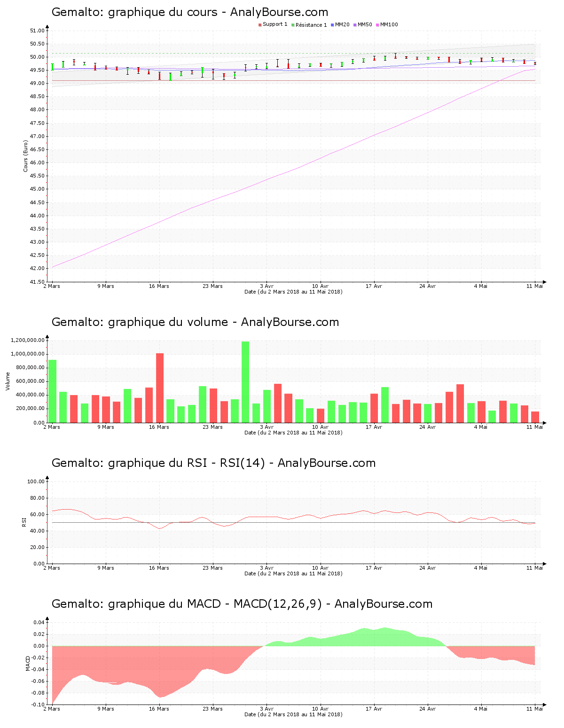Click the blue MM20 legend swatch
The image size is (564, 728).
pos(332,25)
